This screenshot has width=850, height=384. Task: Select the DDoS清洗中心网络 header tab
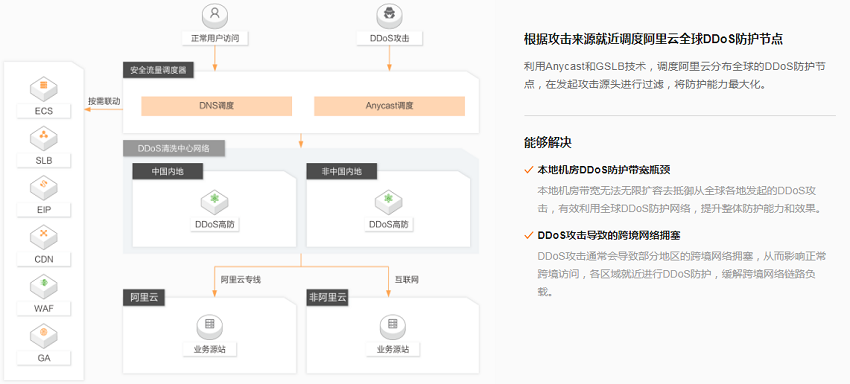[173, 148]
